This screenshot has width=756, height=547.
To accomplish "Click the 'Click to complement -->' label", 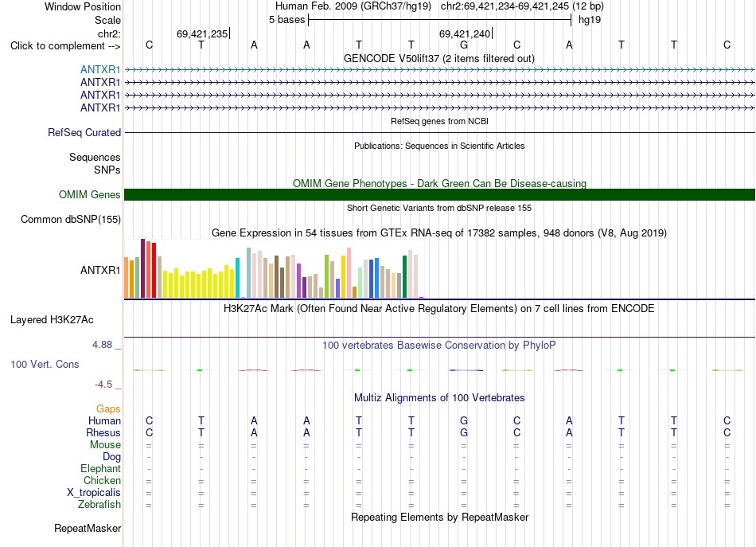I will point(65,46).
